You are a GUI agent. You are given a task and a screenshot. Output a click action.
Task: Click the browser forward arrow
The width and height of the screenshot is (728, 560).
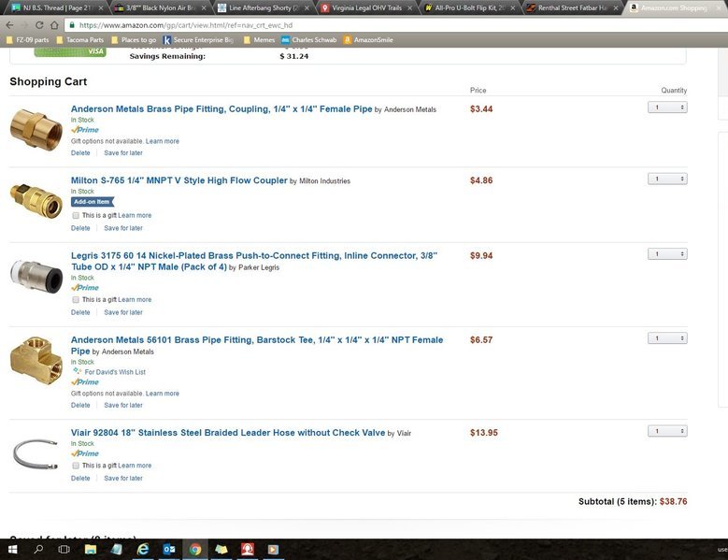click(x=24, y=25)
